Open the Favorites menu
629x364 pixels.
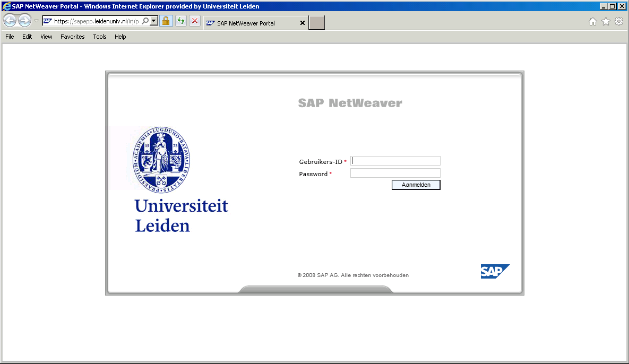(72, 37)
